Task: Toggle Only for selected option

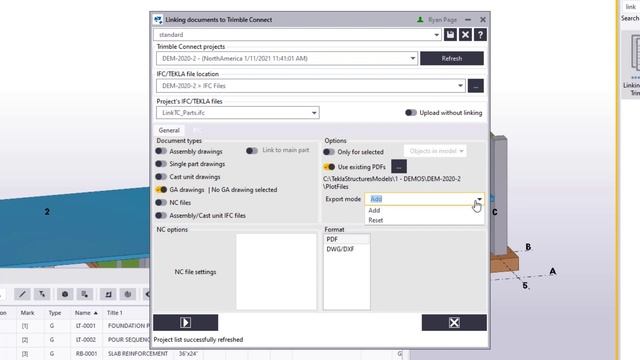Action: pos(329,152)
